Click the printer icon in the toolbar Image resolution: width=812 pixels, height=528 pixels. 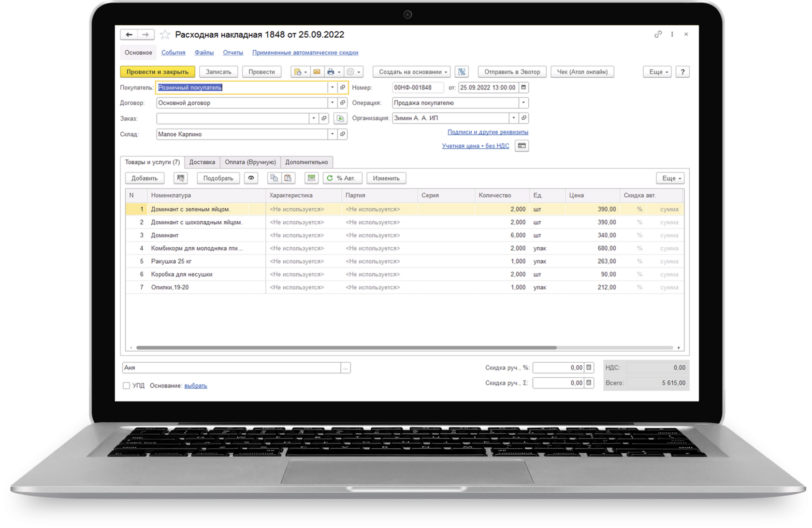point(333,72)
